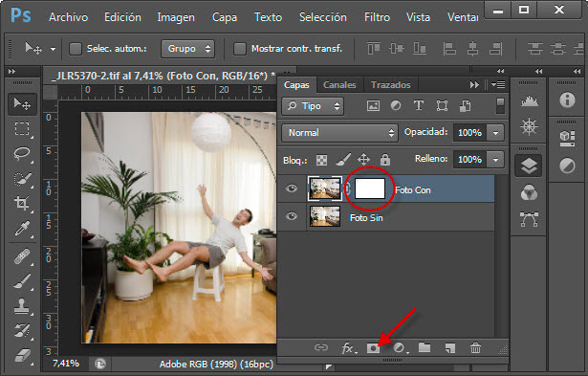The width and height of the screenshot is (588, 376).
Task: Select the Foto Con layer mask thumbnail
Action: 370,188
